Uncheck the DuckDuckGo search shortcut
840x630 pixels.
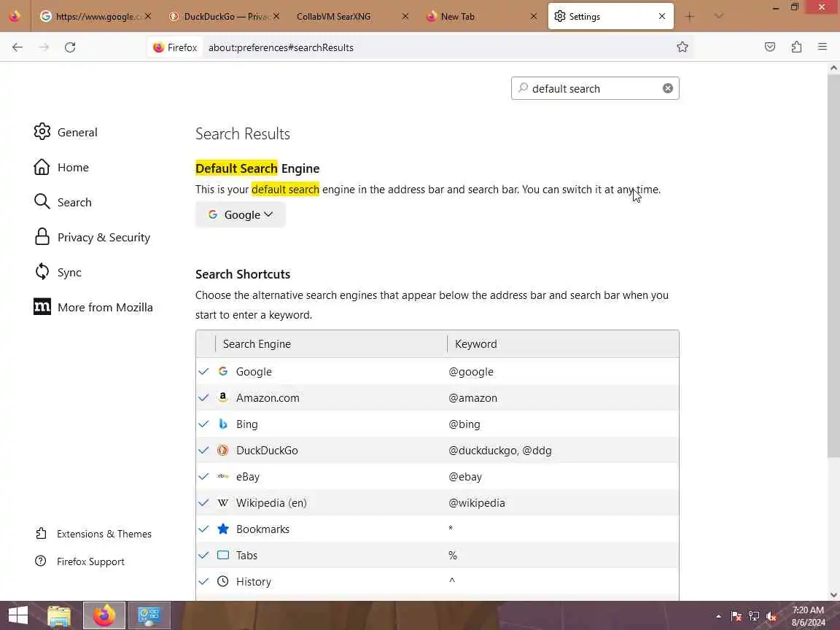203,450
